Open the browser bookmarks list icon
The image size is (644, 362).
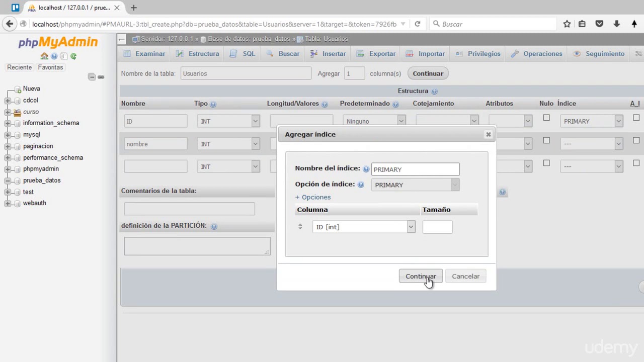coord(582,24)
